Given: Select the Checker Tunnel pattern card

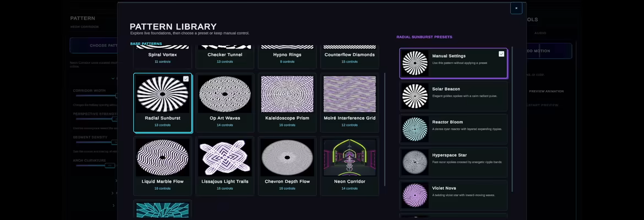Looking at the screenshot, I should click(x=225, y=57).
